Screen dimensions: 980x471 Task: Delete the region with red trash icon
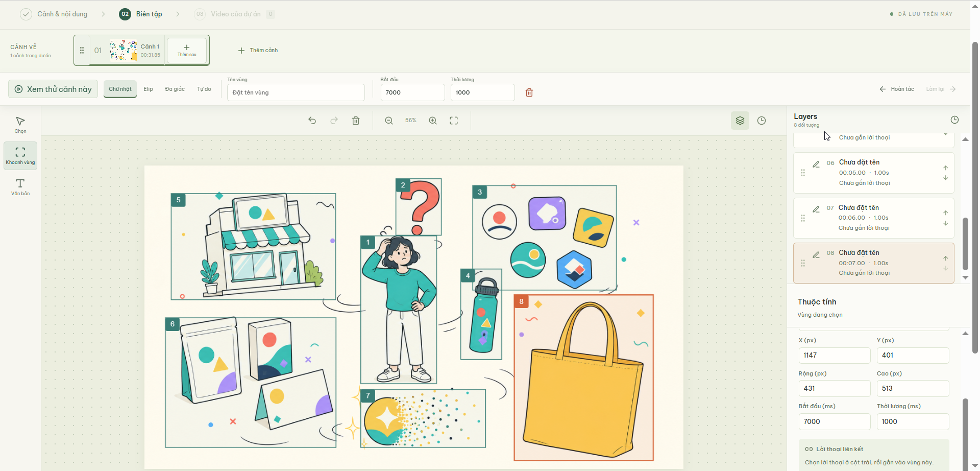point(529,92)
